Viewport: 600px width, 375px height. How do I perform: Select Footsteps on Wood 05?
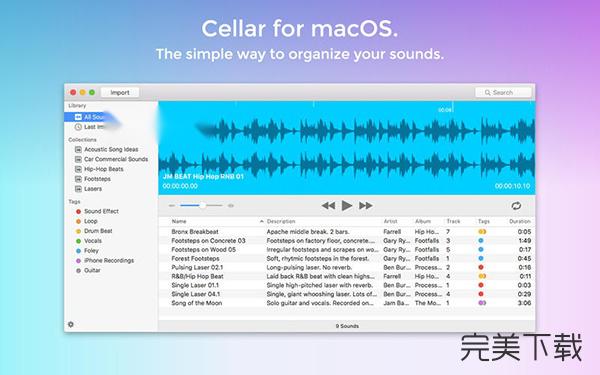click(347, 249)
